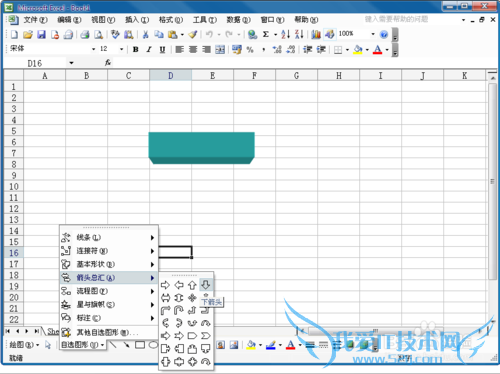Click the Sort Ascending icon
Image resolution: width=500 pixels, height=374 pixels.
(285, 34)
